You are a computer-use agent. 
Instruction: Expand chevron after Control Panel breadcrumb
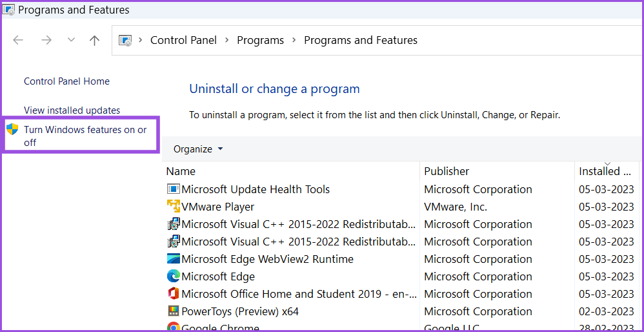click(x=226, y=40)
